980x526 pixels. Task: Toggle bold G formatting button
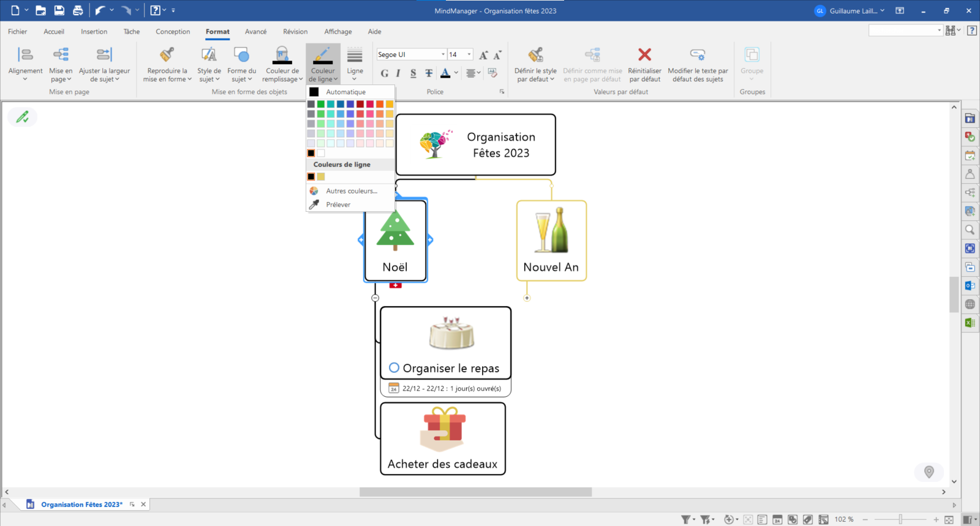click(385, 73)
